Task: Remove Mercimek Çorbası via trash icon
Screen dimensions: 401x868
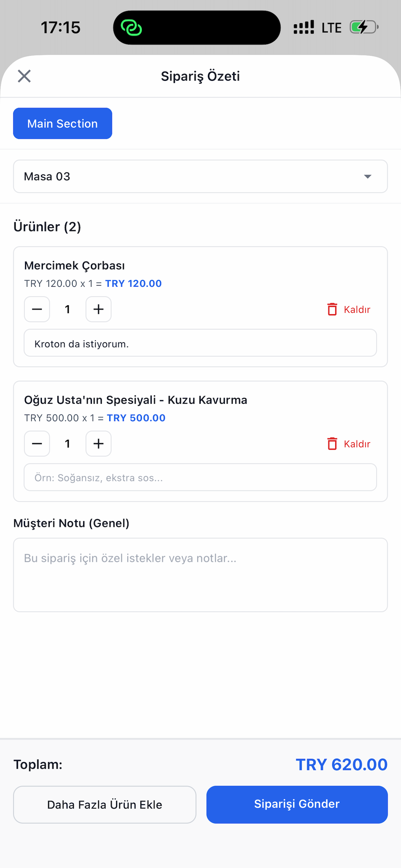Action: (332, 309)
